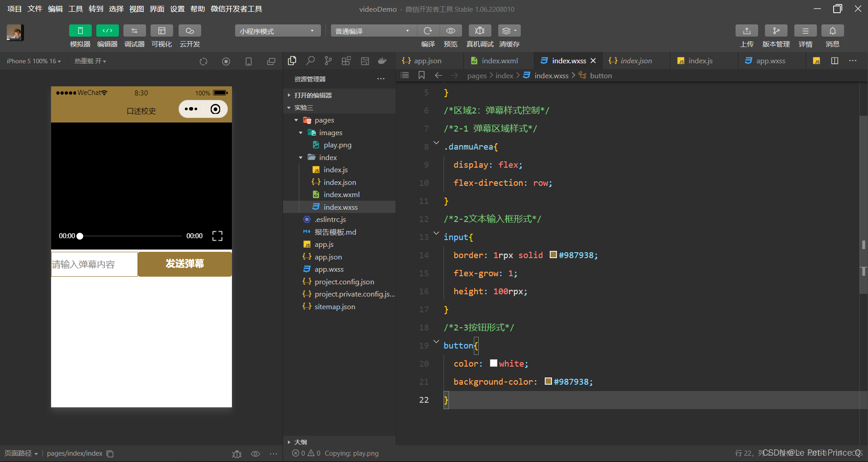Toggle the debugger panel button

[134, 31]
